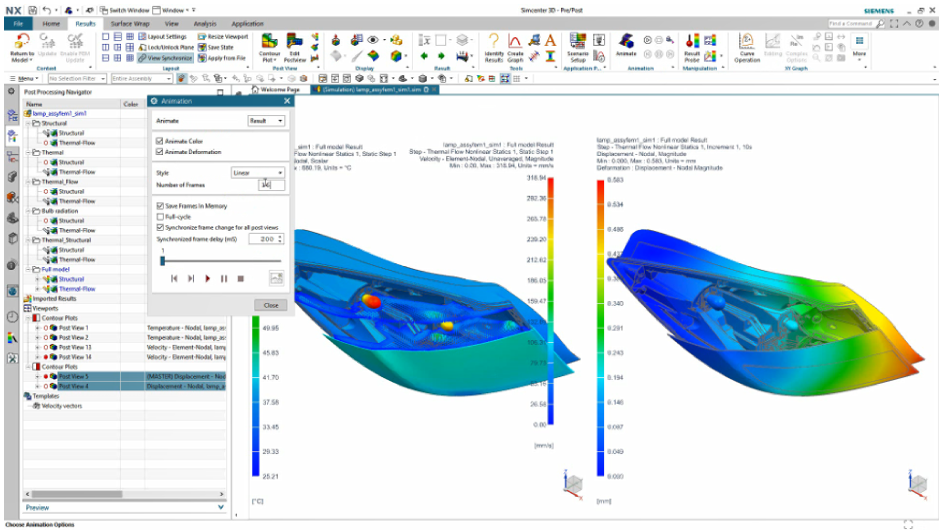The height and width of the screenshot is (532, 947).
Task: Click the Play animation button
Action: click(x=207, y=278)
